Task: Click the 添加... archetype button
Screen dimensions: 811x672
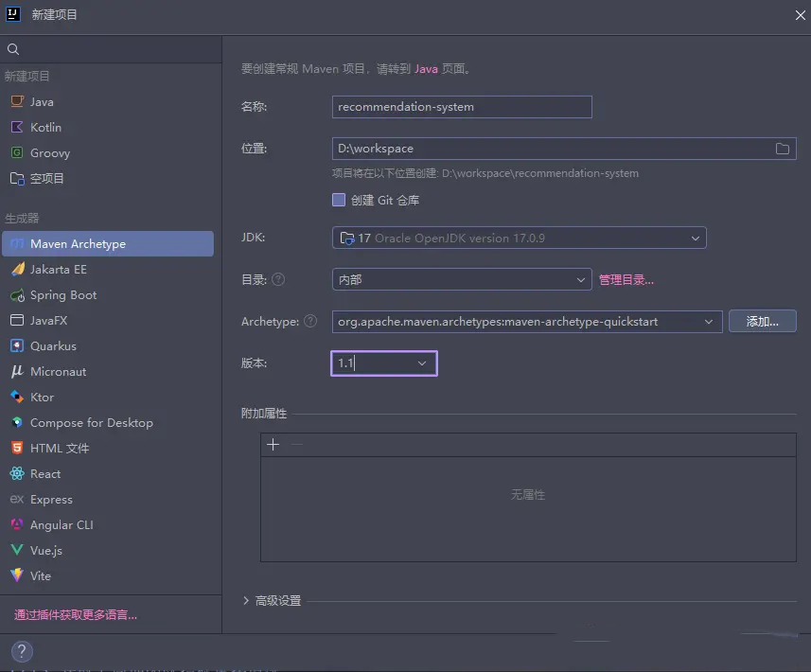Action: 762,321
